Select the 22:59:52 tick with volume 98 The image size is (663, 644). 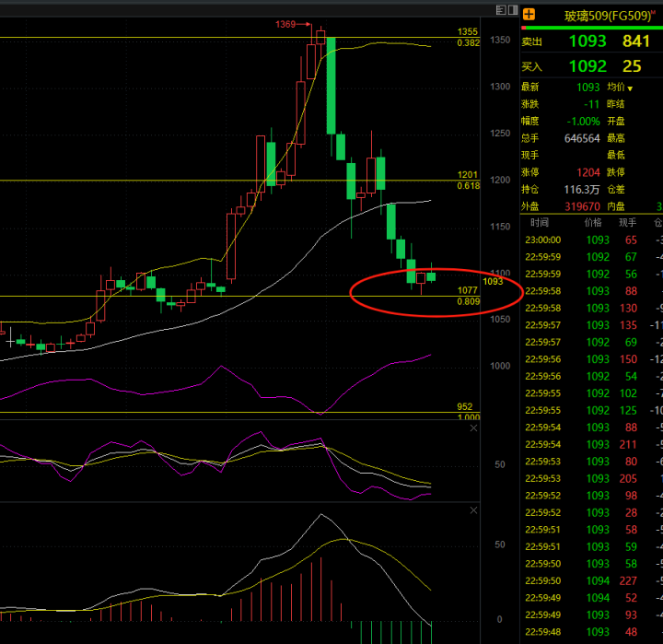(x=591, y=496)
